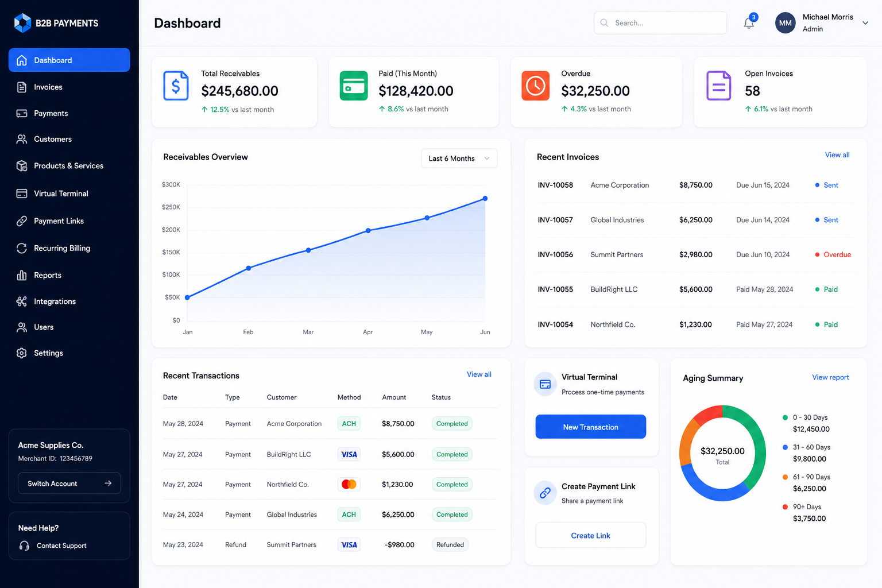This screenshot has width=882, height=588.
Task: Click invoice number INV-10056
Action: 555,254
